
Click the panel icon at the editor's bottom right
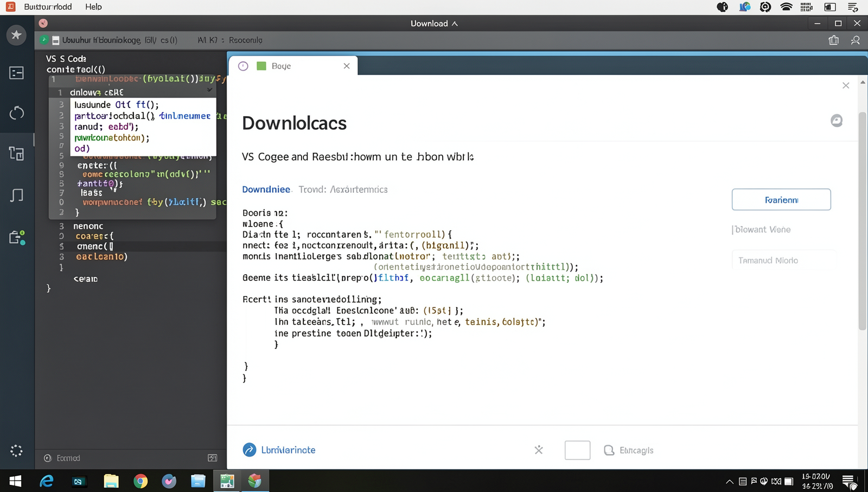pos(213,458)
